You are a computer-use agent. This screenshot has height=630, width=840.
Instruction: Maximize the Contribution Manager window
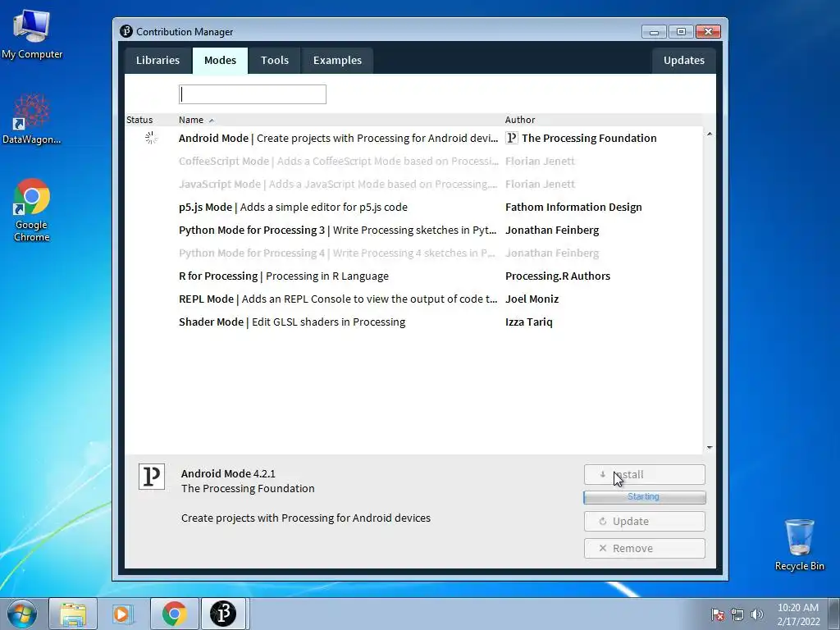(680, 32)
